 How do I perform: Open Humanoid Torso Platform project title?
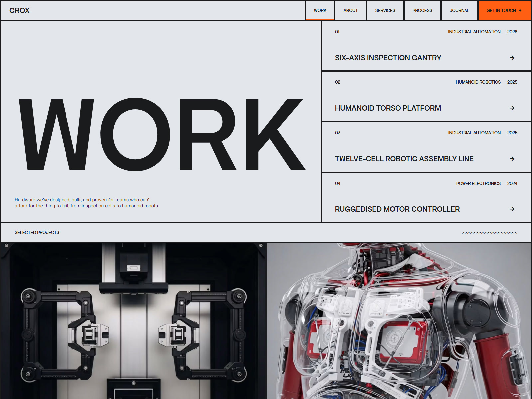click(x=388, y=108)
